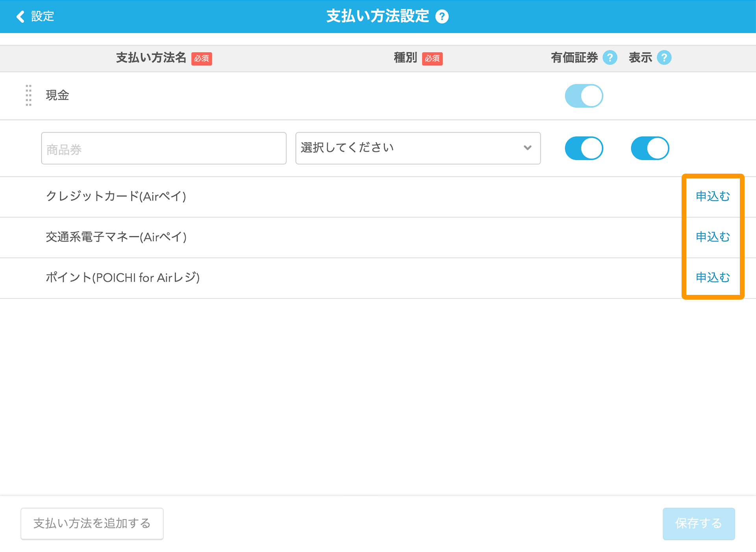The width and height of the screenshot is (756, 552).
Task: Focus the 商品券 payment name field
Action: 164,148
